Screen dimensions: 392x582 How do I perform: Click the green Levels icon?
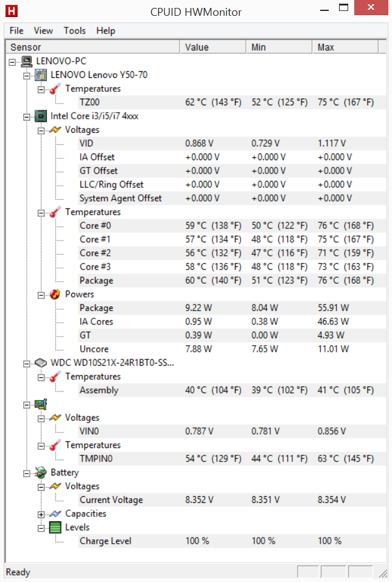(55, 527)
